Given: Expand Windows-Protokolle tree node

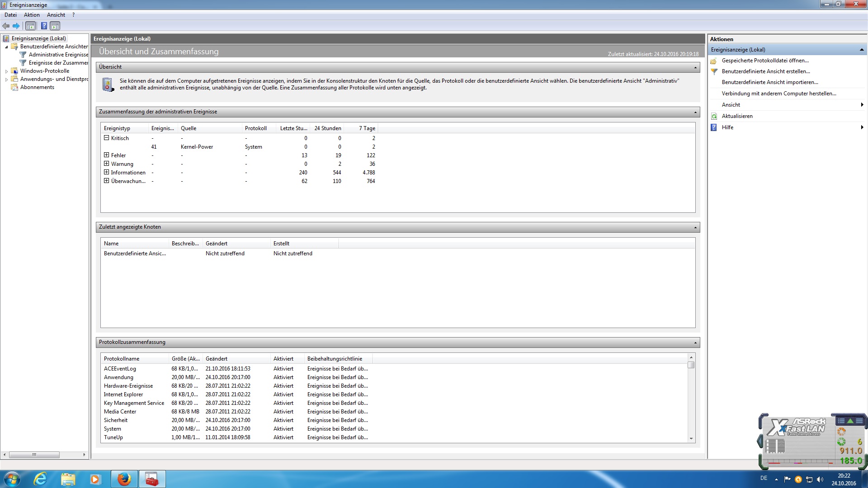Looking at the screenshot, I should click(x=6, y=71).
